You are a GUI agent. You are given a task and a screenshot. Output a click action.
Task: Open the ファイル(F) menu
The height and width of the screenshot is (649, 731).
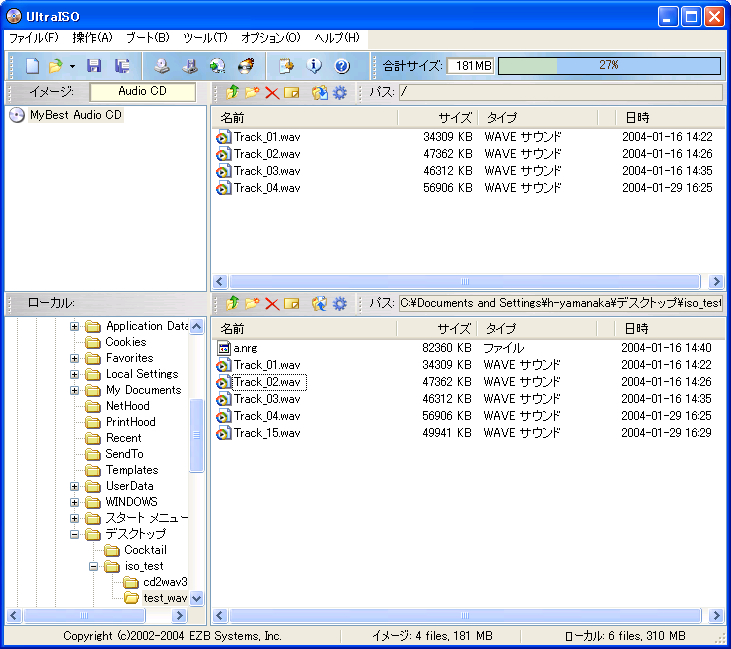[34, 38]
